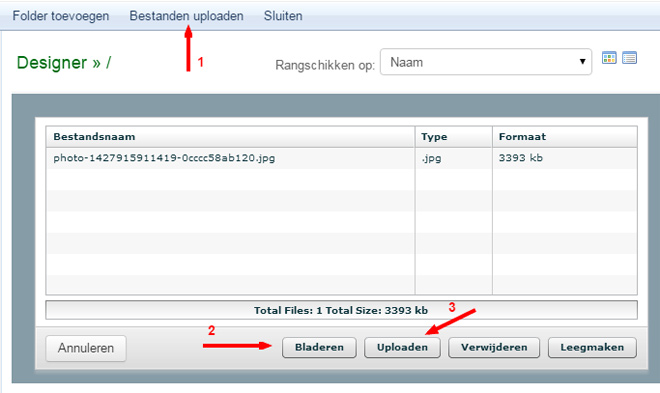Click the Verwijderen button
The image size is (660, 393).
point(494,347)
